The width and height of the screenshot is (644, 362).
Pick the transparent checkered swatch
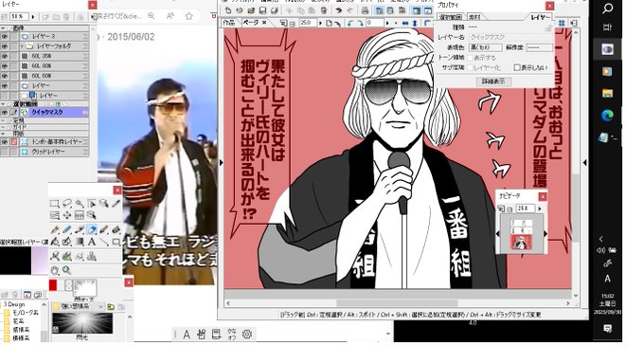(x=68, y=284)
